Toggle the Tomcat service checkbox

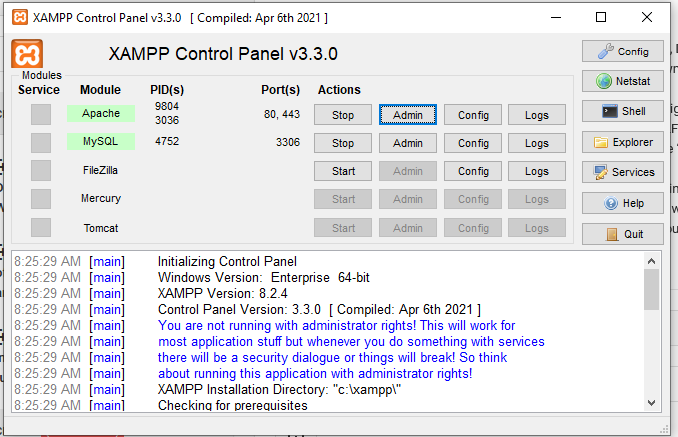pyautogui.click(x=41, y=228)
